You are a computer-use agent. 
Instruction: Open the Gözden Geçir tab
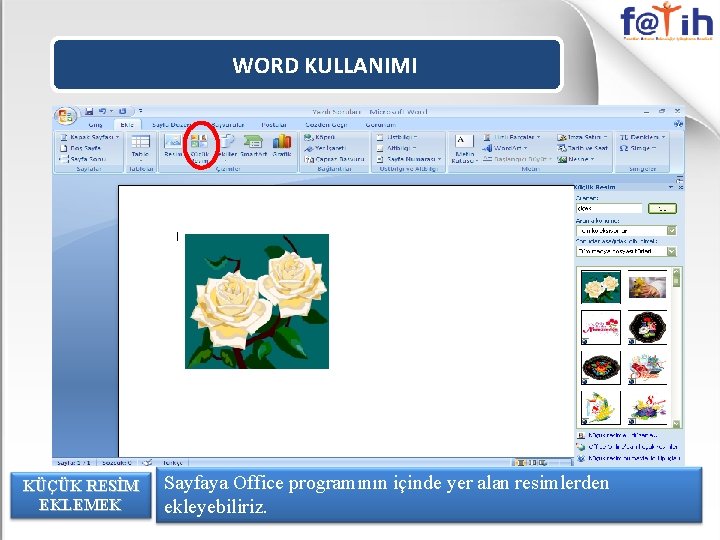tap(326, 125)
